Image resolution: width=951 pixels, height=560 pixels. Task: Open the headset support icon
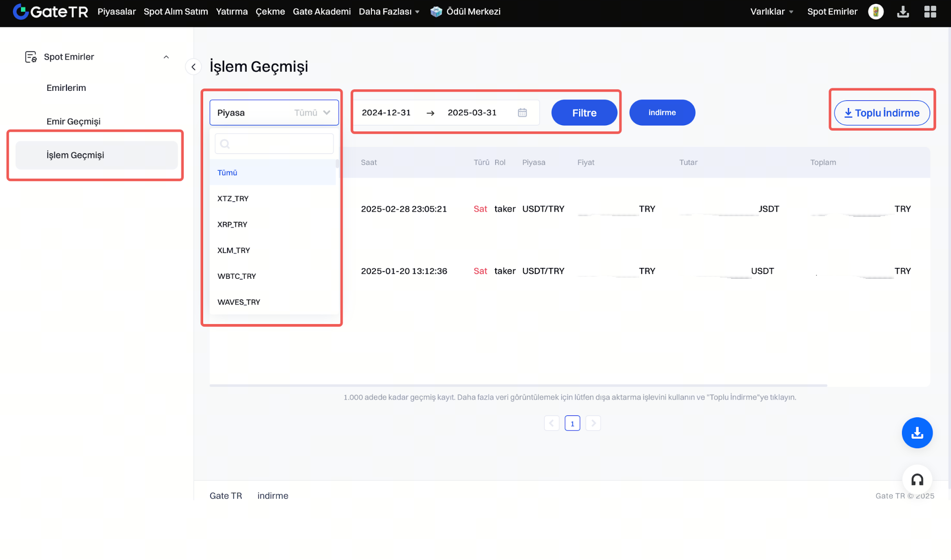click(917, 480)
